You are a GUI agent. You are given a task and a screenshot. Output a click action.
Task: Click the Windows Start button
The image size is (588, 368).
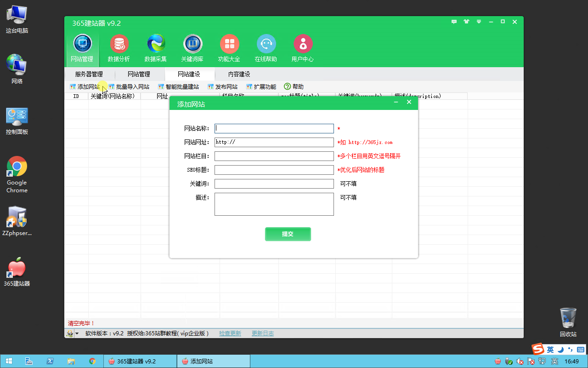9,361
